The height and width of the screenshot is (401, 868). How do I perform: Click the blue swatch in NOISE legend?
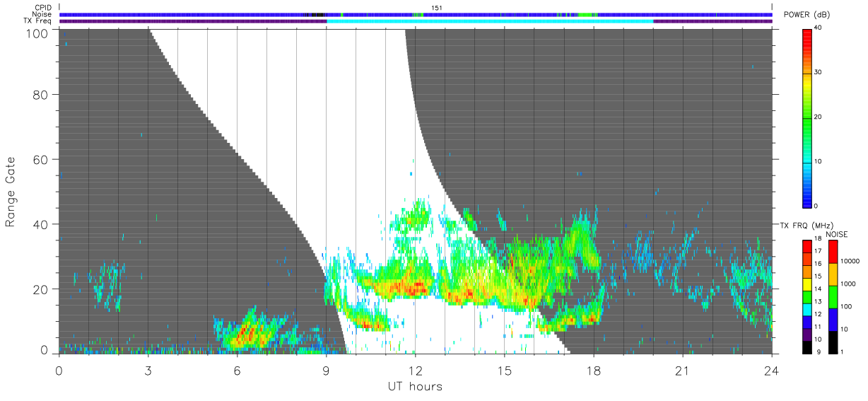(x=833, y=320)
